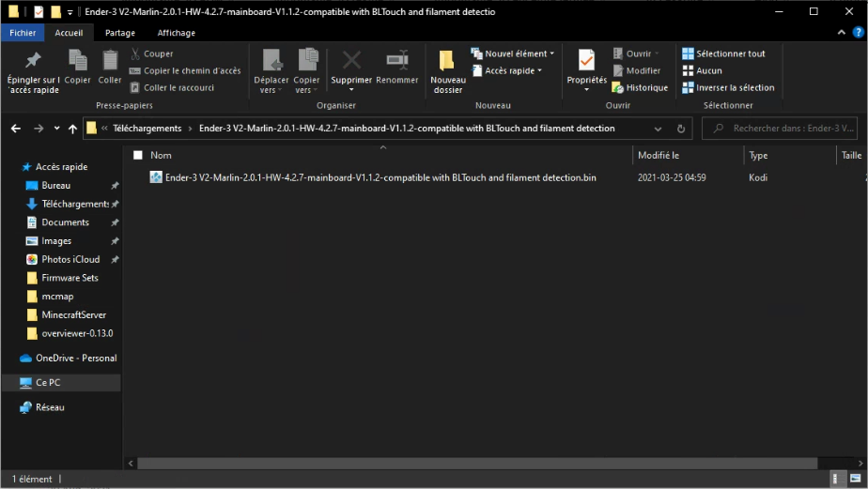Open Firmware Sets folder
The image size is (868, 489).
[70, 278]
